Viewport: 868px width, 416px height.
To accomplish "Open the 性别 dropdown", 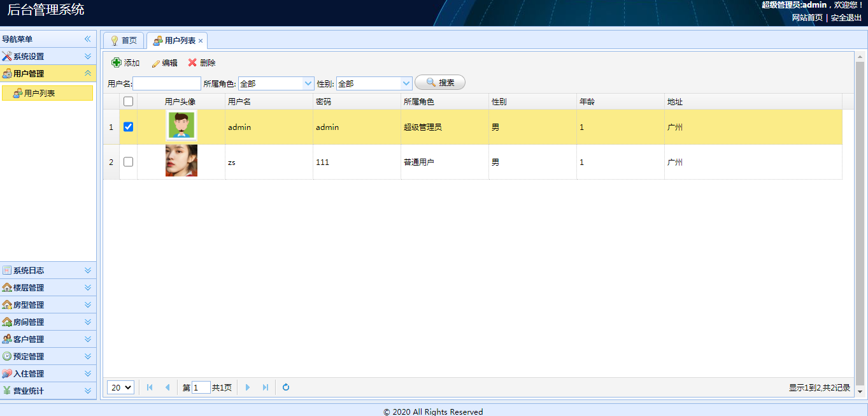I will (x=407, y=83).
